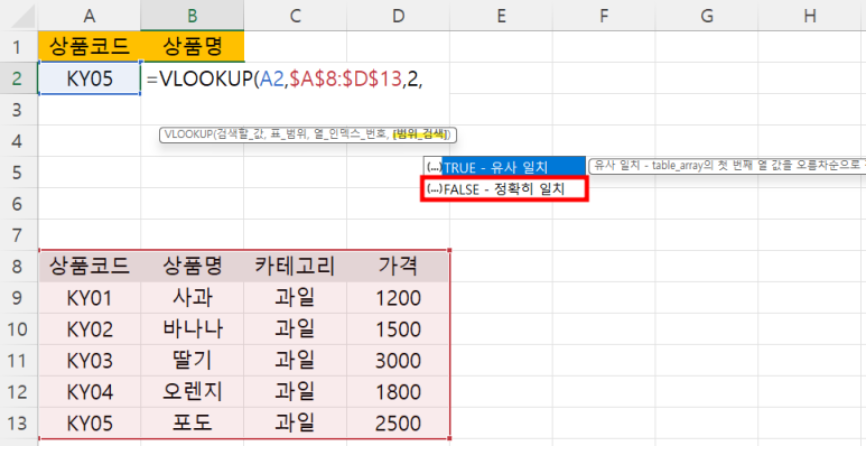Select the column A header
Image resolution: width=867 pixels, height=449 pixels.
pos(89,15)
